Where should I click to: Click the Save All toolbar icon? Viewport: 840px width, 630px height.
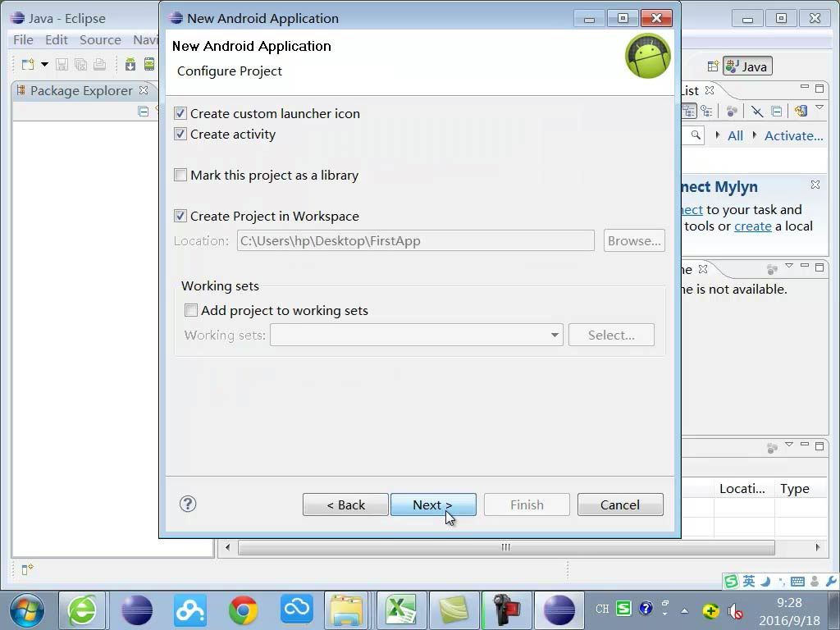(81, 65)
